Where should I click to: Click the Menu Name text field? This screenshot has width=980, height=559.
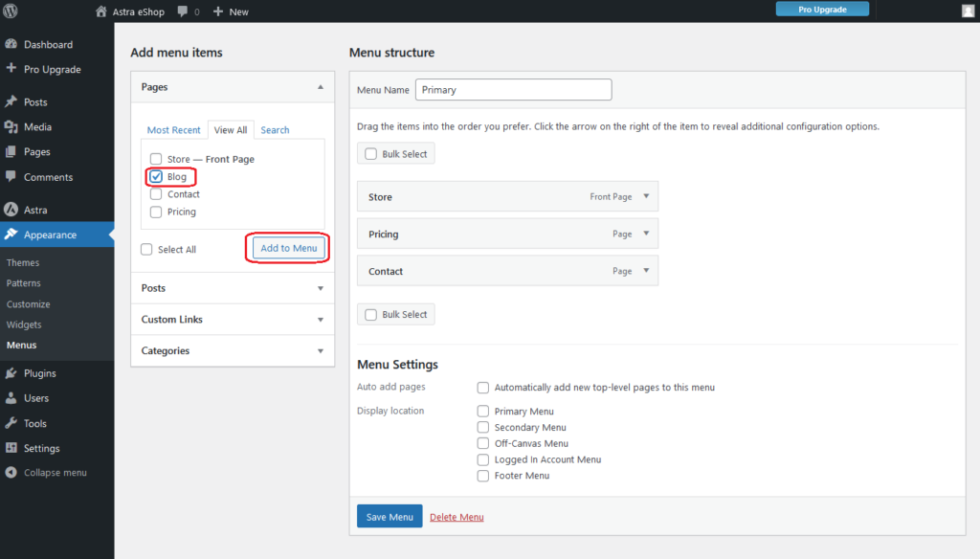pos(513,90)
